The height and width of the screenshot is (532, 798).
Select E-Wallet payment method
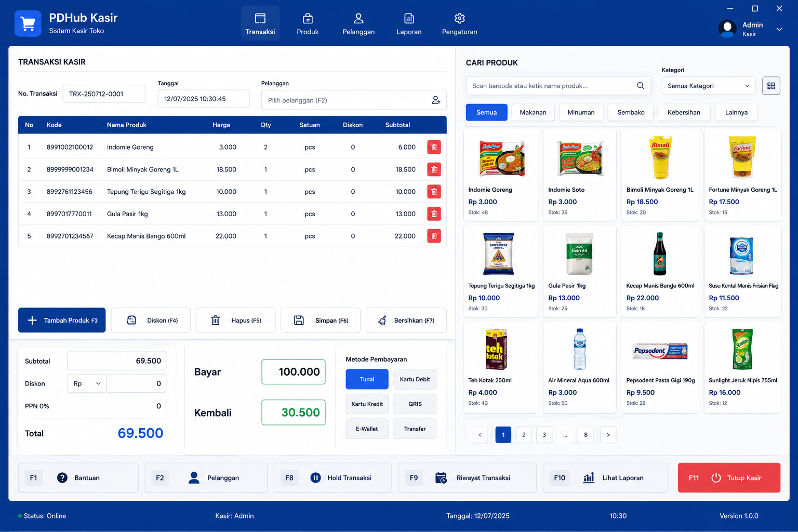367,429
